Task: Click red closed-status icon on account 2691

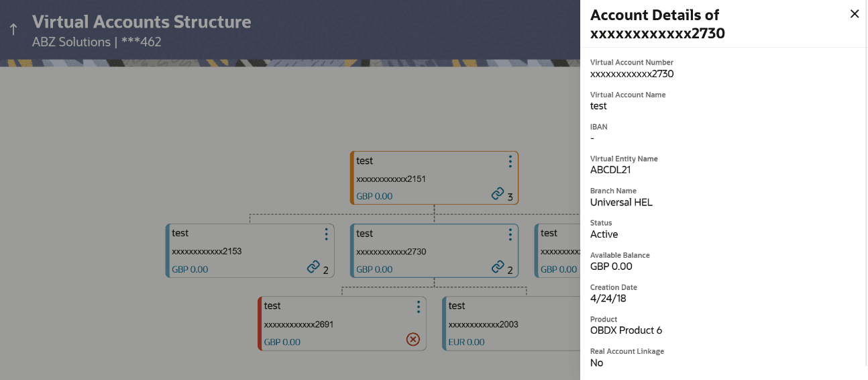Action: click(413, 340)
